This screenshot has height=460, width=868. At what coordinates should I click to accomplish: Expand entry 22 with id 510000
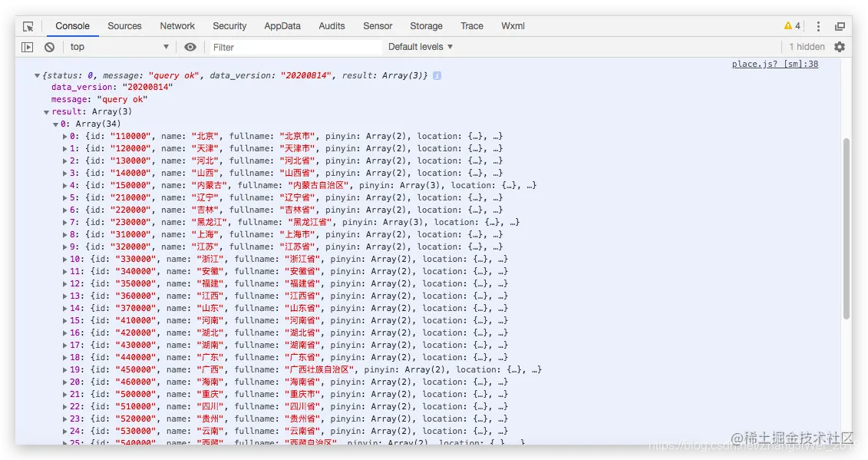64,407
